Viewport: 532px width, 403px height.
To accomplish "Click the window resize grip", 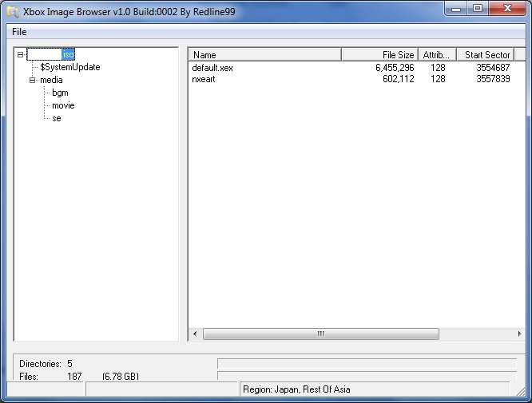I will pos(521,392).
